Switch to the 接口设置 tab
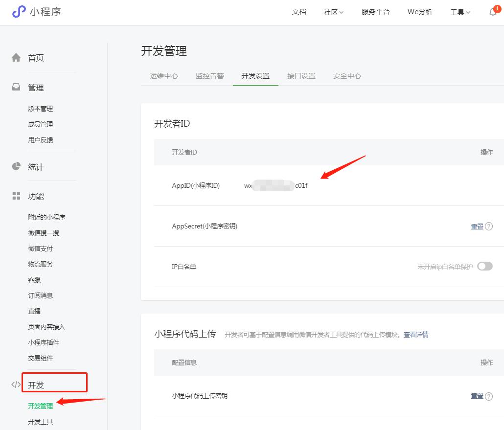Screen dimensions: 504x430 [x=301, y=76]
